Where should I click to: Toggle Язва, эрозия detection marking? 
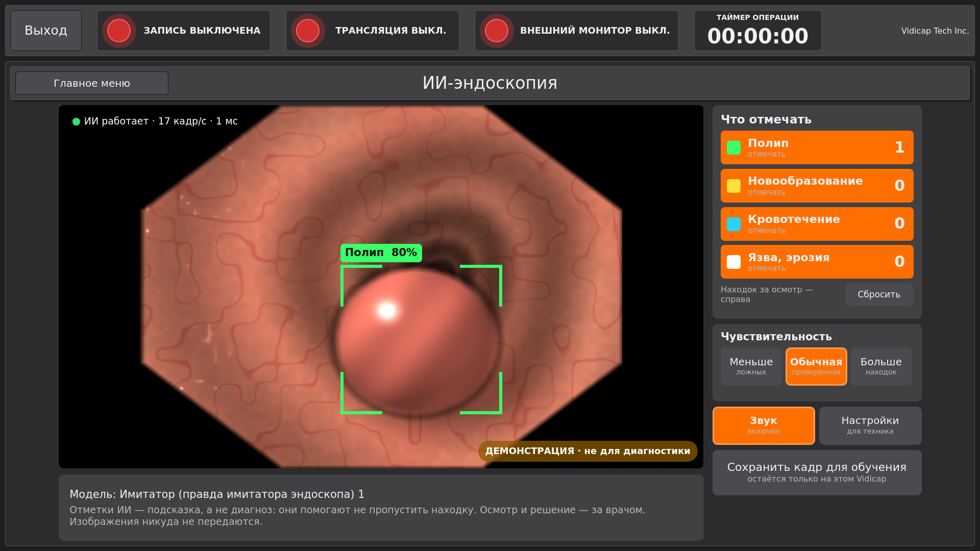pos(817,262)
